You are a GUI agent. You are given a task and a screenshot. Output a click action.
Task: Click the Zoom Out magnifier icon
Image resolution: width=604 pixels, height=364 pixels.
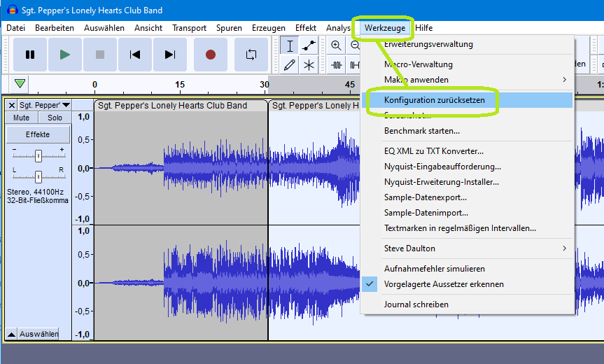(x=355, y=45)
